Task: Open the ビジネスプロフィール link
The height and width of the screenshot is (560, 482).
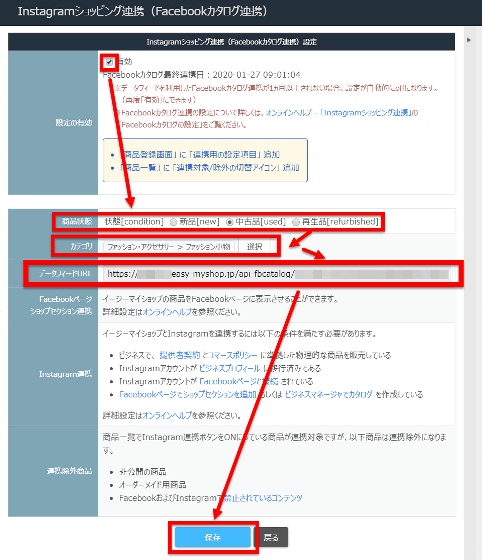Action: pos(230,368)
